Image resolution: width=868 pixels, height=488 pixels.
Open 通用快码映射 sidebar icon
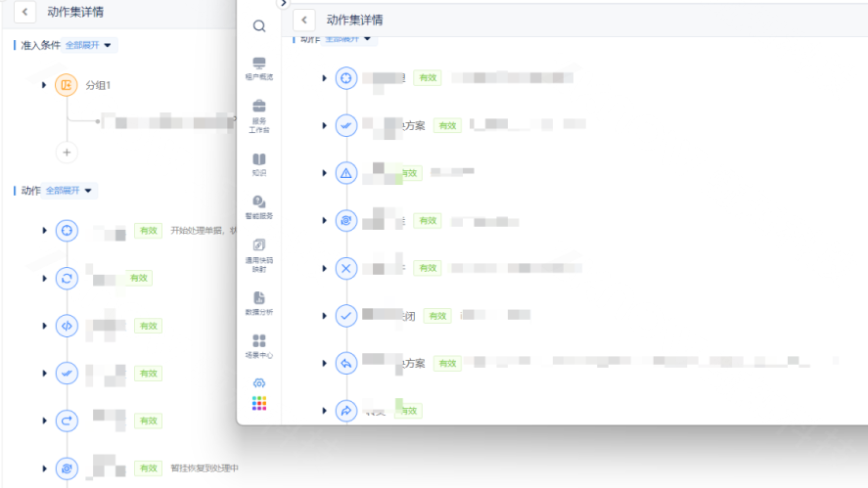(258, 251)
